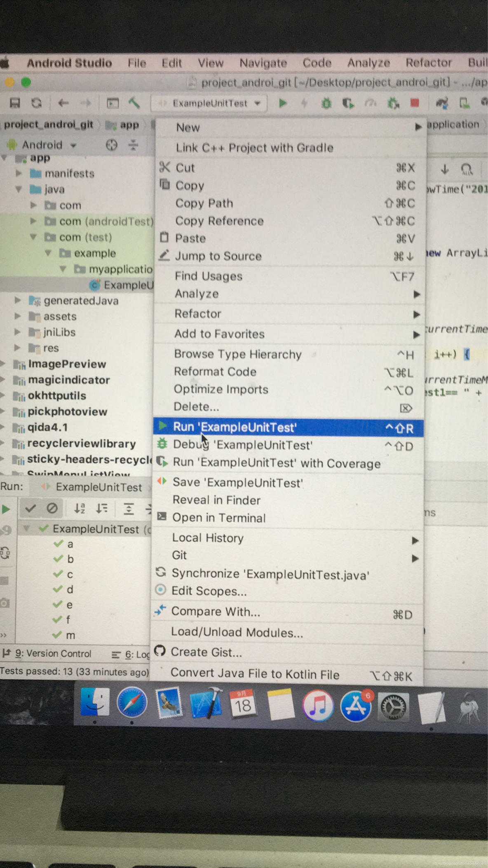This screenshot has width=488, height=868.
Task: Open the Local History submenu
Action: click(288, 538)
